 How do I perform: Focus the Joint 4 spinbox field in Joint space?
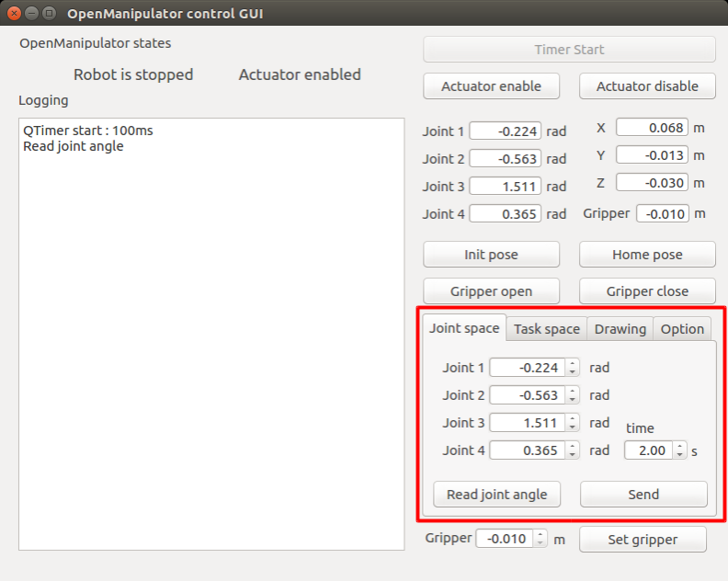point(526,450)
